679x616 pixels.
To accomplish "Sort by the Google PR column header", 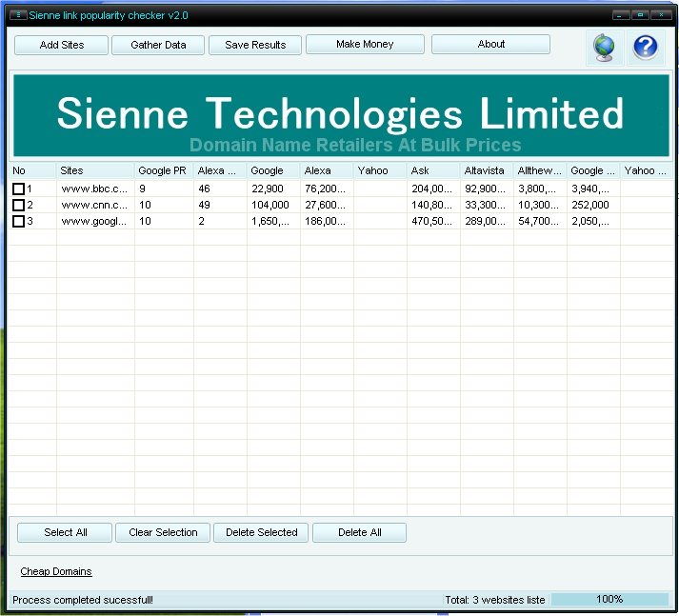I will click(x=164, y=170).
